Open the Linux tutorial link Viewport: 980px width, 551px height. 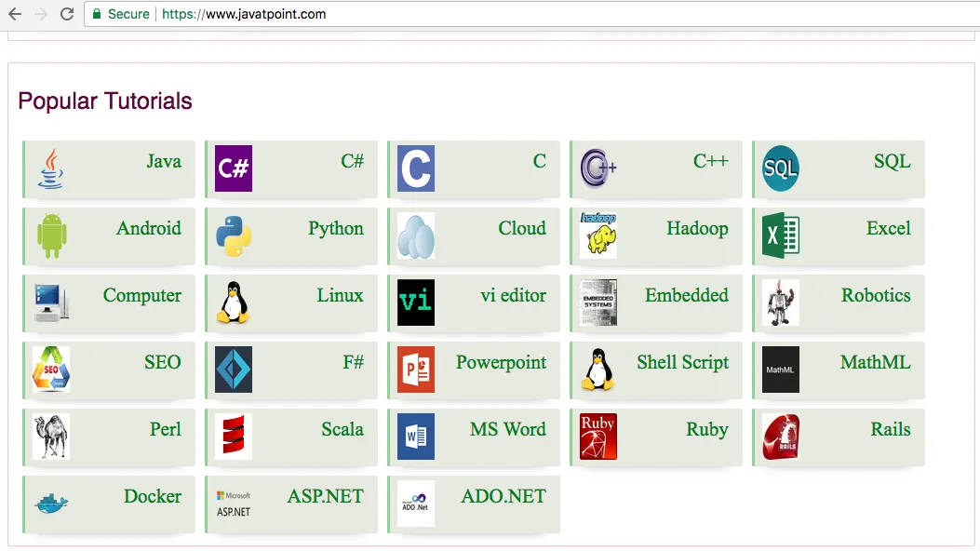click(x=340, y=295)
